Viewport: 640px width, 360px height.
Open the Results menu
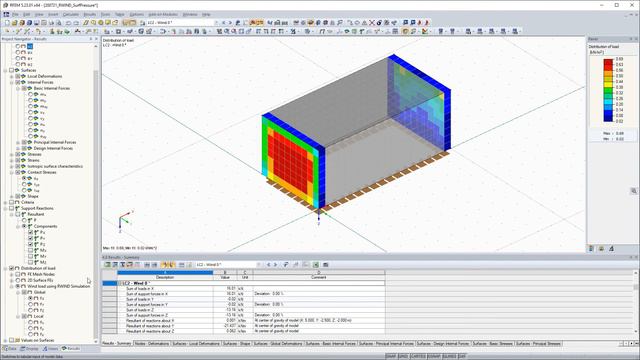click(89, 14)
